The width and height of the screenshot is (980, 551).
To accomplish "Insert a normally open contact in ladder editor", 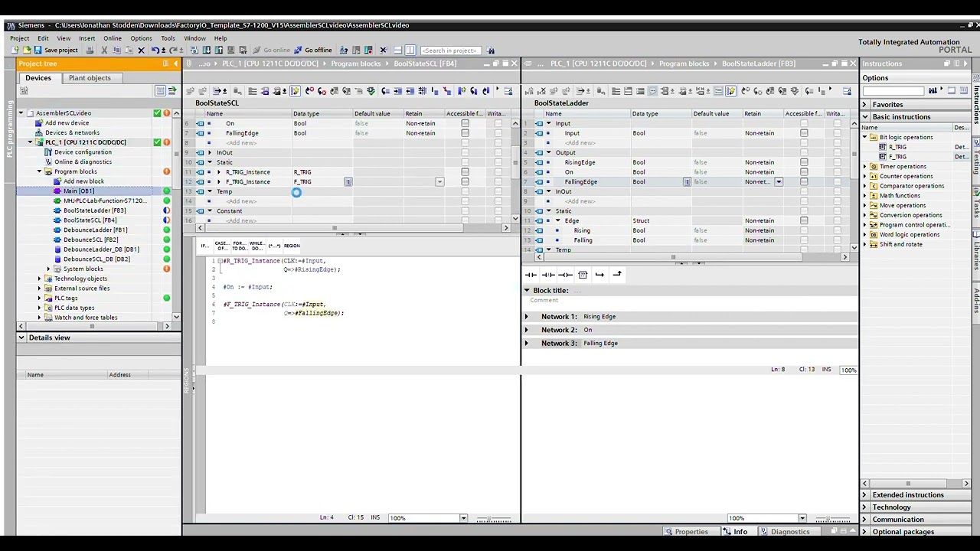I will tap(531, 275).
